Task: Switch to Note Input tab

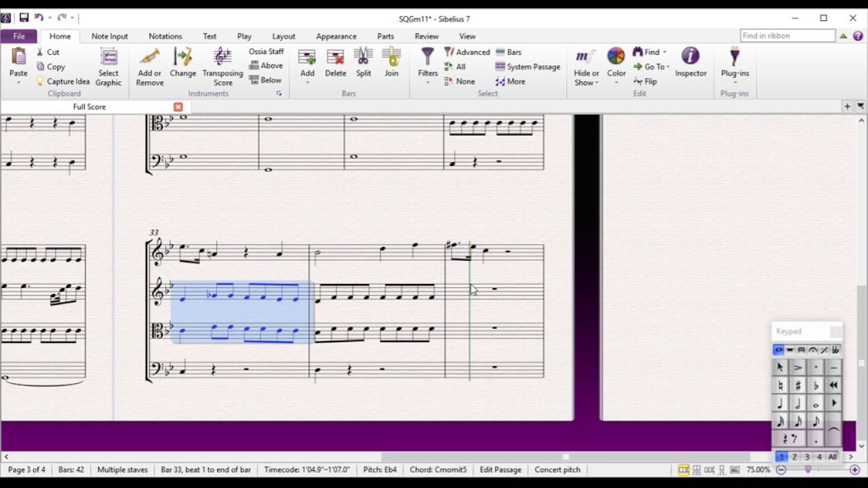Action: 109,36
